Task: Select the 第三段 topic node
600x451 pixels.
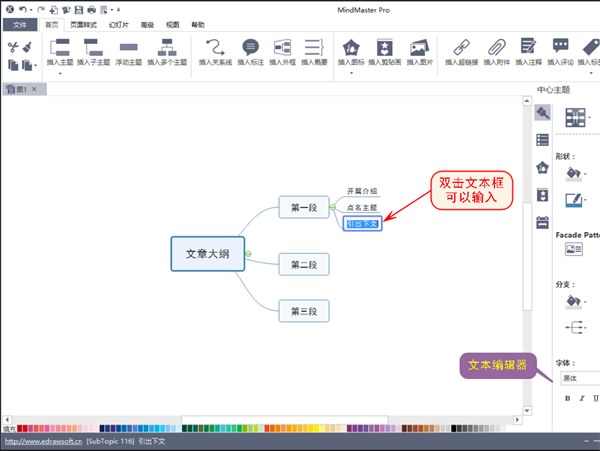Action: (304, 311)
